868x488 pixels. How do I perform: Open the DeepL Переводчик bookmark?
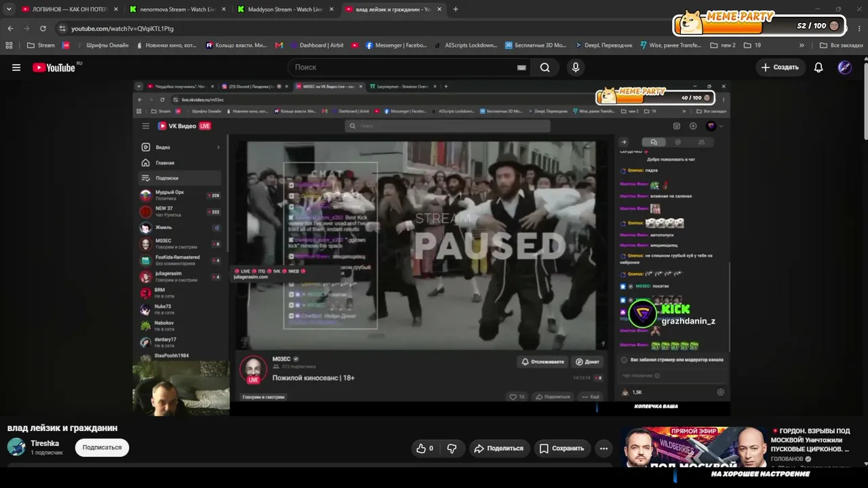[x=604, y=45]
